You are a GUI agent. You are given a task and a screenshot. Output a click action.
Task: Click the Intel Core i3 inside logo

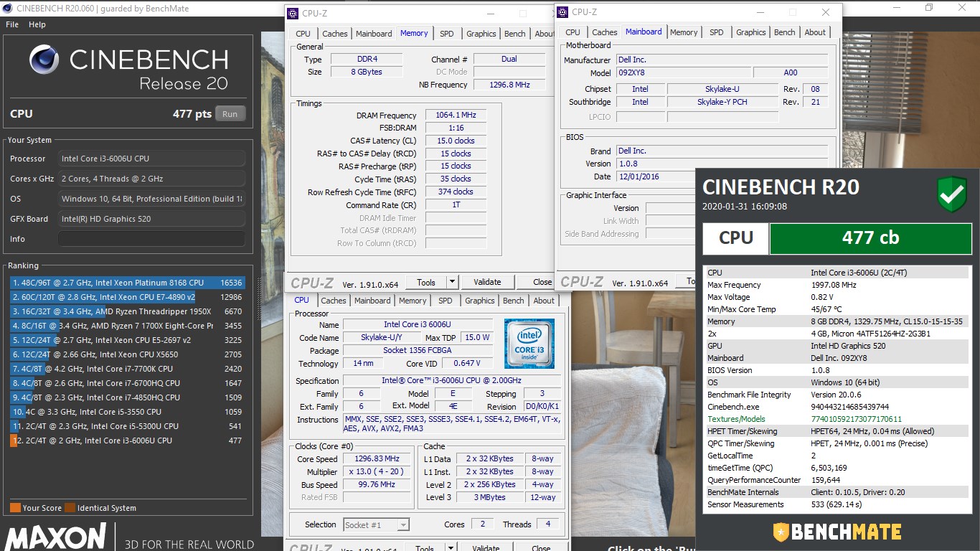click(x=529, y=344)
